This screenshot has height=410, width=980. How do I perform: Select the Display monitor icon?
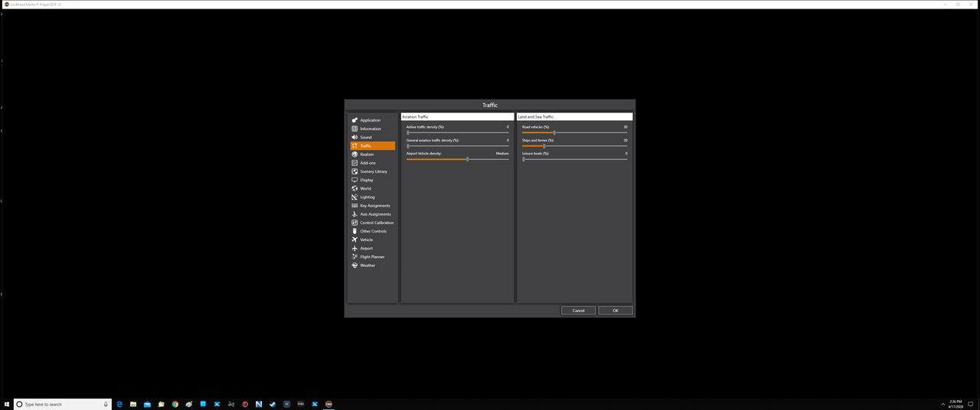354,180
